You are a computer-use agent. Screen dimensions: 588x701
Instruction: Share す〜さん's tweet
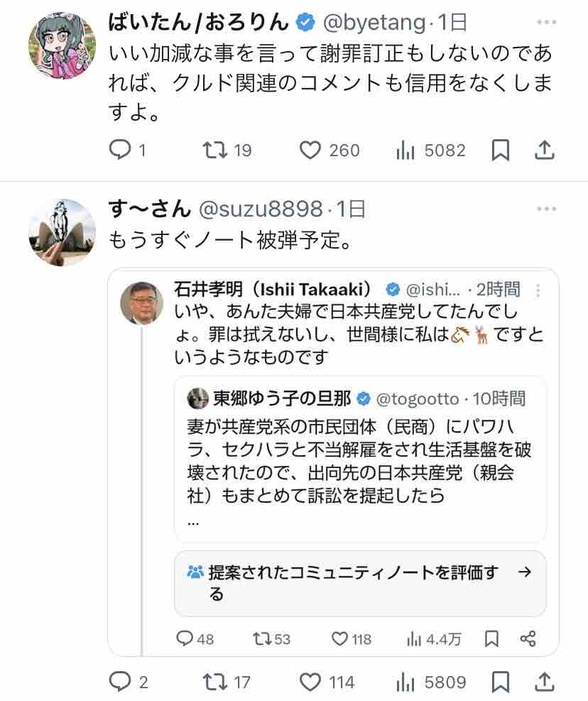click(544, 683)
